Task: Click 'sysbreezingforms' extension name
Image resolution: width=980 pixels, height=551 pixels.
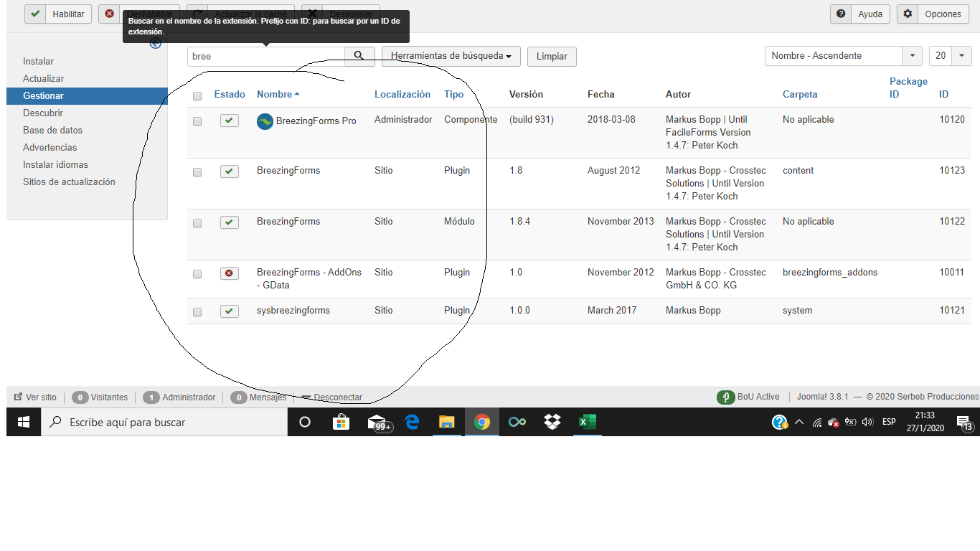Action: 293,311
